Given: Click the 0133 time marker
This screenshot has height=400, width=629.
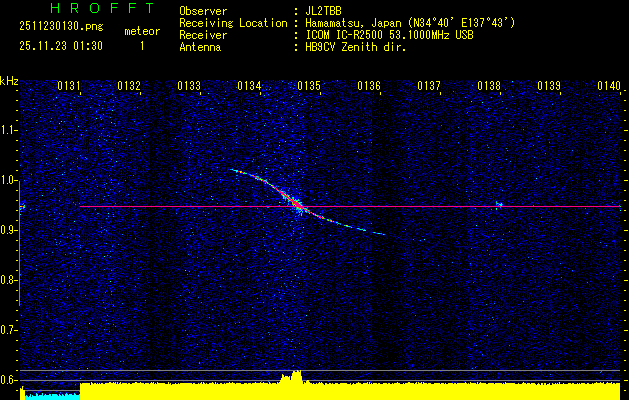Looking at the screenshot, I should point(189,86).
